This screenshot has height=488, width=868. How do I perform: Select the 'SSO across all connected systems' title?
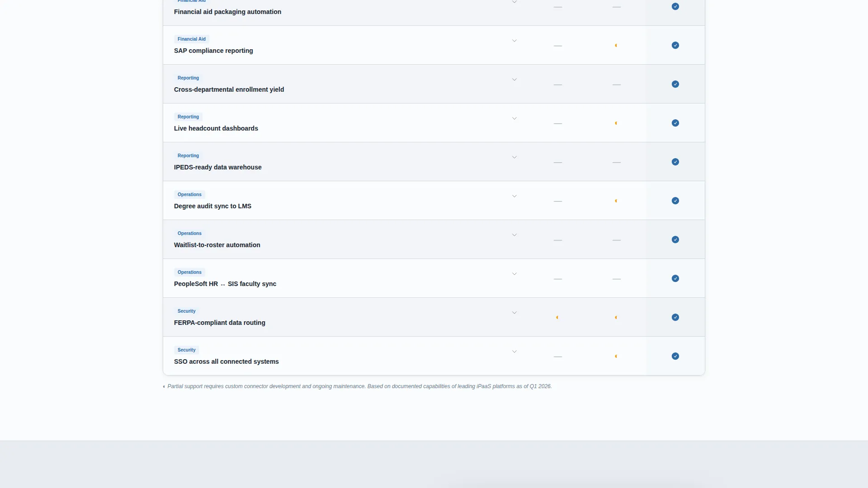click(226, 361)
